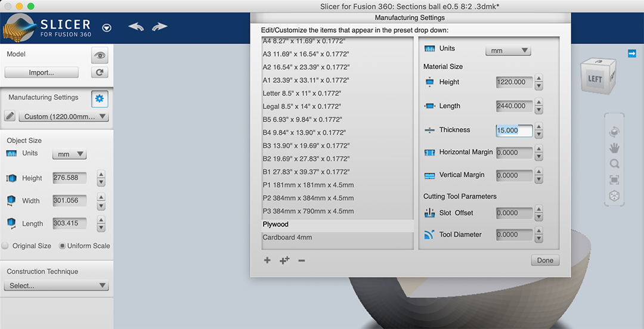Screen dimensions: 644x329
Task: Click Vertical Margin field
Action: [514, 175]
